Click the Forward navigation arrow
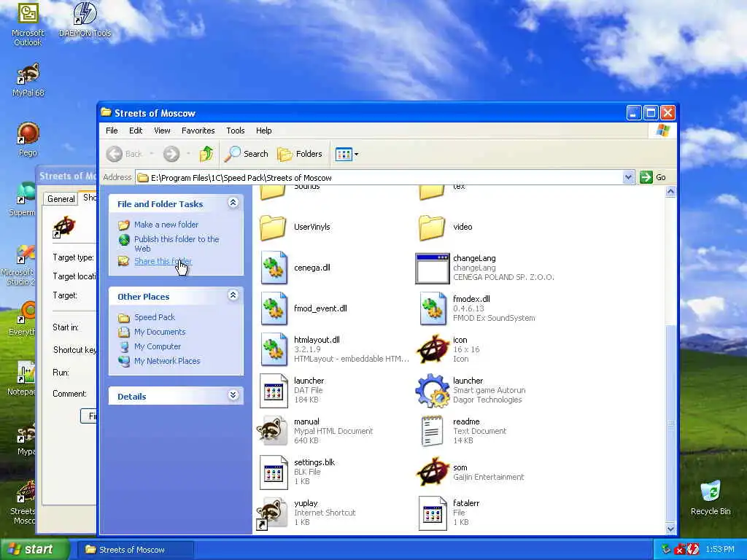Viewport: 747px width, 560px height. (171, 154)
